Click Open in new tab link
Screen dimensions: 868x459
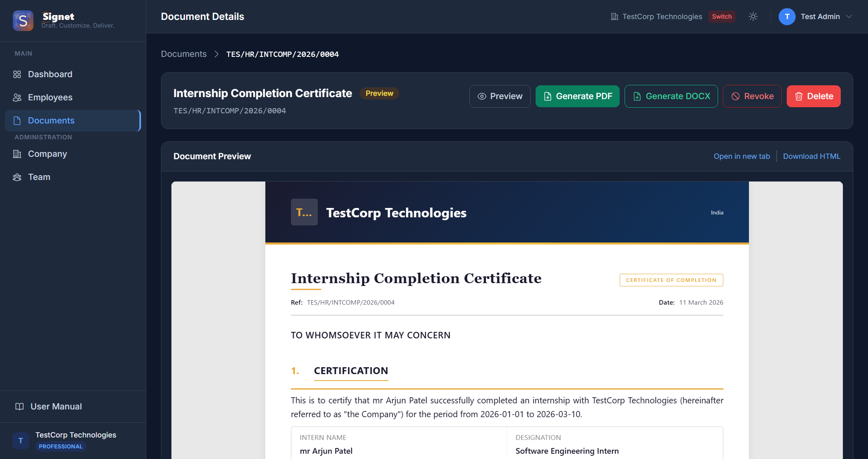click(742, 156)
